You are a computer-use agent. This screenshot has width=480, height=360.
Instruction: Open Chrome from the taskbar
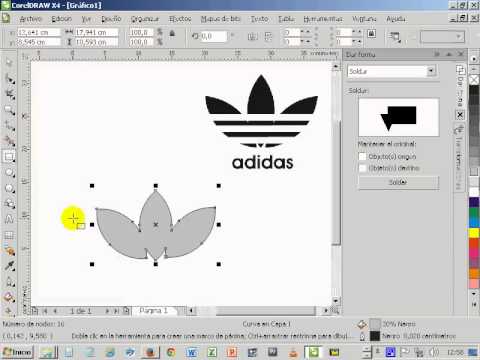(171, 352)
